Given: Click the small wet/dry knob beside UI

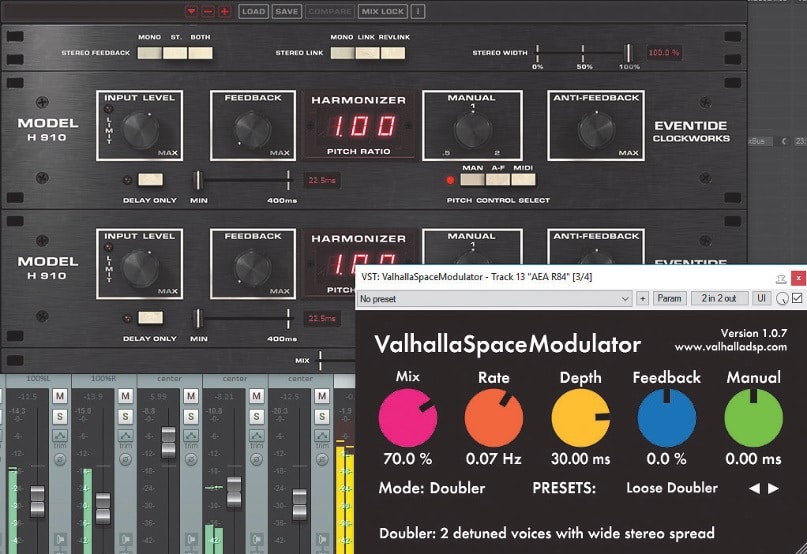Looking at the screenshot, I should click(782, 299).
